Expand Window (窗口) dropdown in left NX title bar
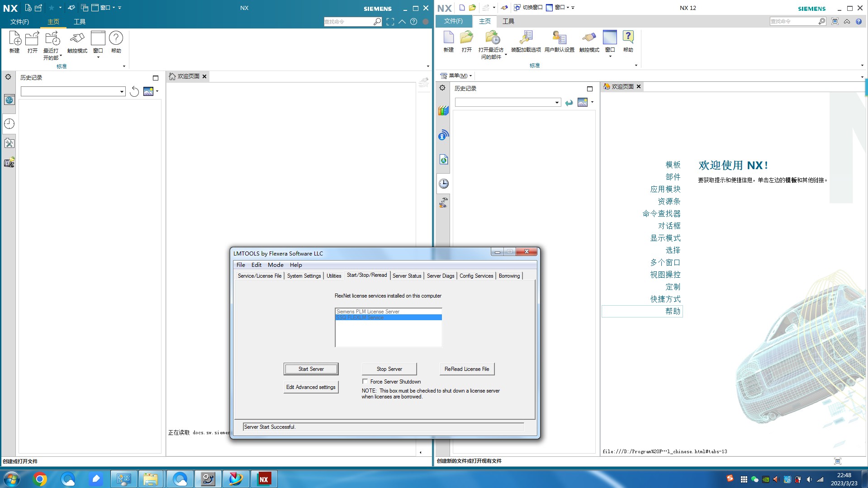868x488 pixels. [x=113, y=7]
